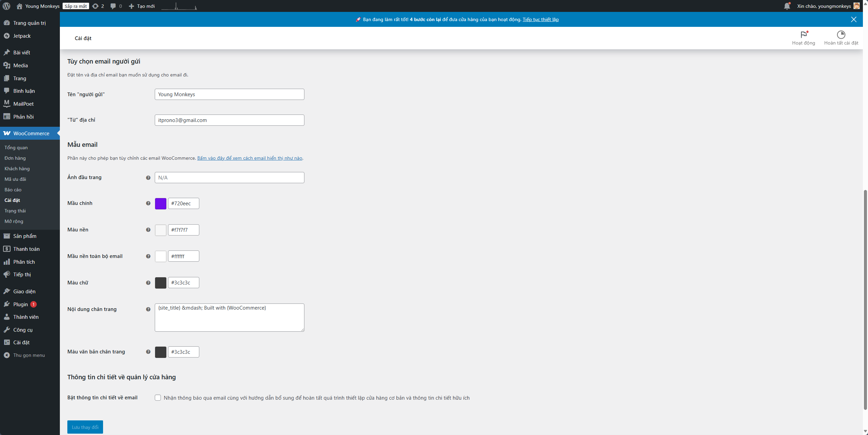Go to Sản phẩm in sidebar
The height and width of the screenshot is (435, 868).
pos(24,236)
